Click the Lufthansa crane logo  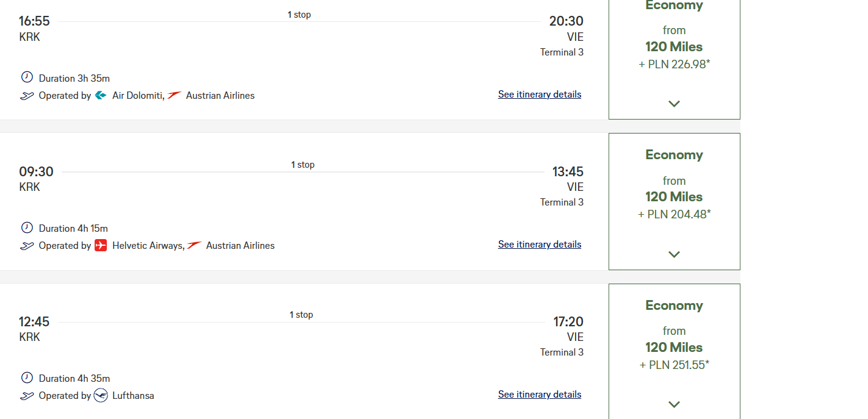(x=101, y=395)
